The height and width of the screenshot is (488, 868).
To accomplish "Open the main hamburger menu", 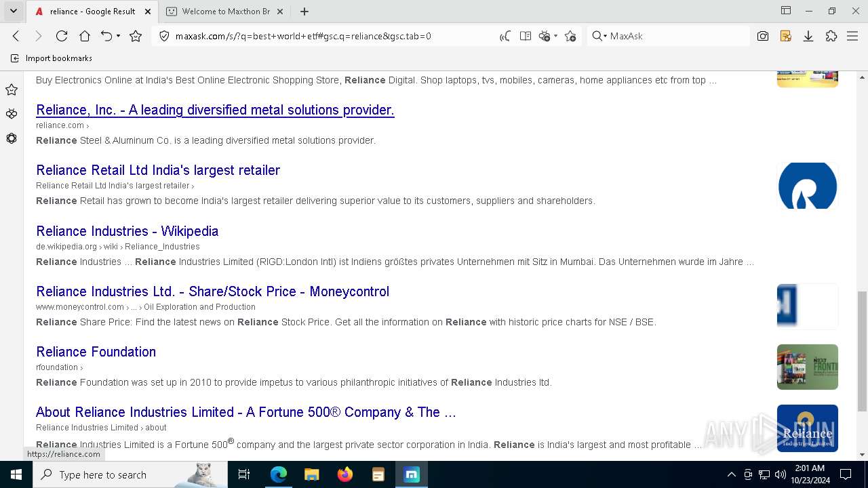I will [852, 36].
